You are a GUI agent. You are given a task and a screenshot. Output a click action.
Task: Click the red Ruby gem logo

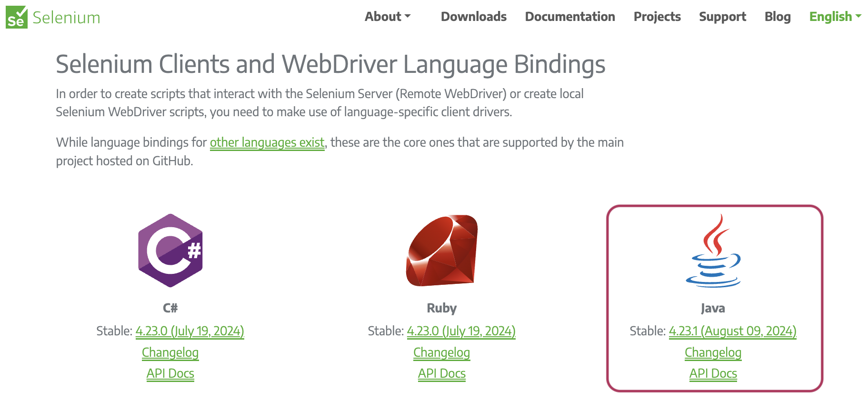coord(442,251)
